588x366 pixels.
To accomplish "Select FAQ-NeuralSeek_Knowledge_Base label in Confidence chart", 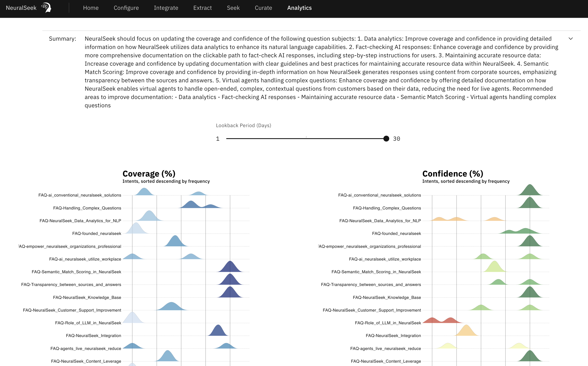I will click(387, 297).
